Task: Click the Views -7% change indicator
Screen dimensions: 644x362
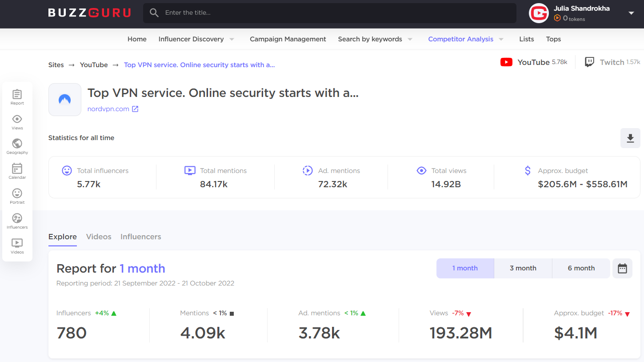Action: click(x=461, y=314)
